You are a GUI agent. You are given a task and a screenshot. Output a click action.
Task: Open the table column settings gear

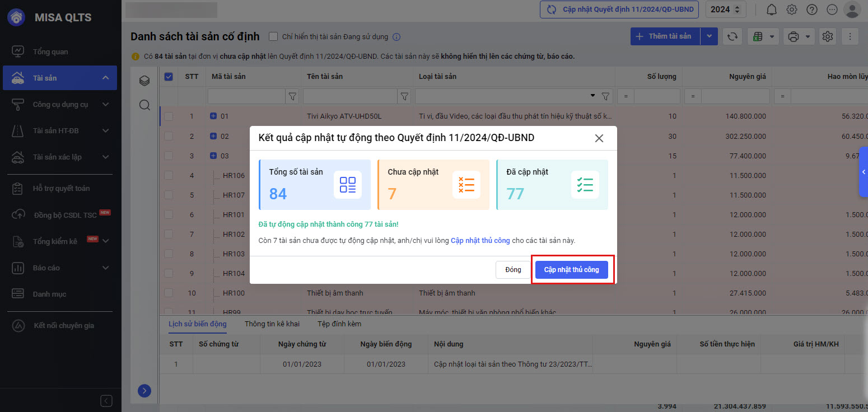coord(828,36)
